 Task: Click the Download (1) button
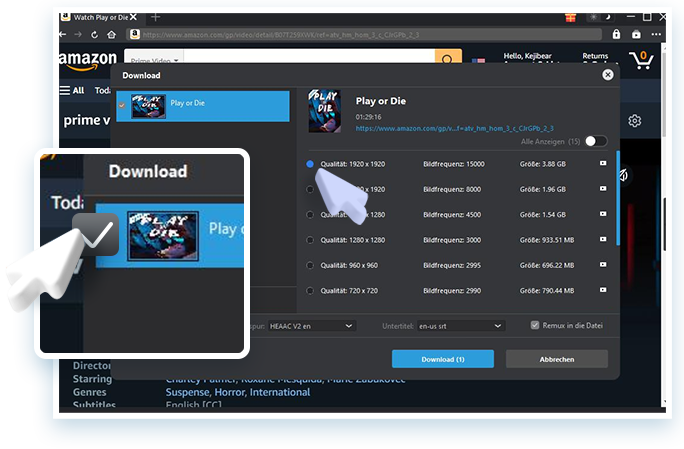(443, 359)
